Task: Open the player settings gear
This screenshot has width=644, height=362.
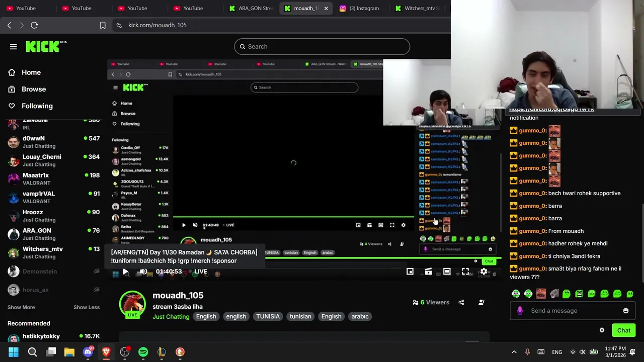Action: tap(484, 271)
